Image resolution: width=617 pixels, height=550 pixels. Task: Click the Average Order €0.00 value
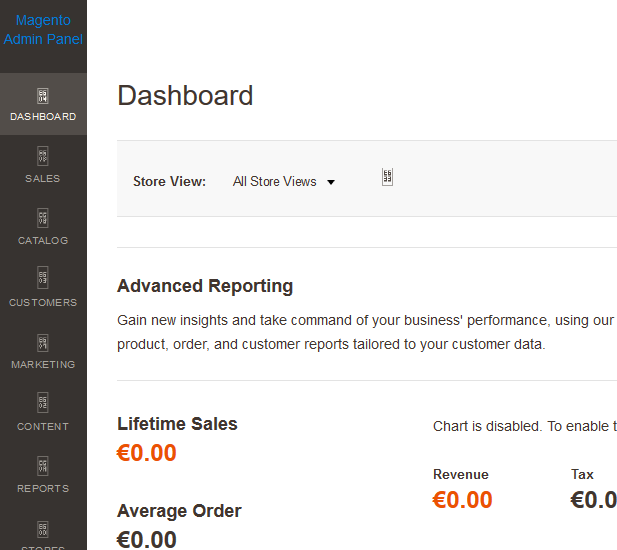(147, 540)
